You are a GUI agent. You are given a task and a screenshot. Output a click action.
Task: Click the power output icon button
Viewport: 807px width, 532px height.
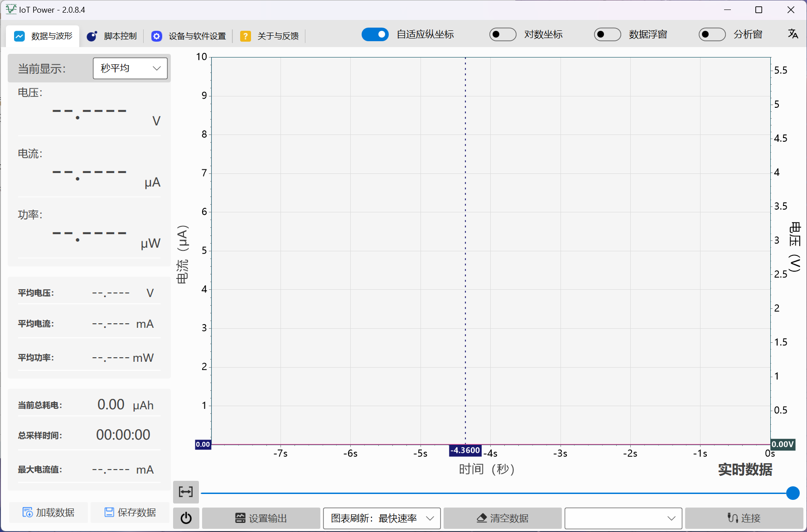[x=186, y=518]
